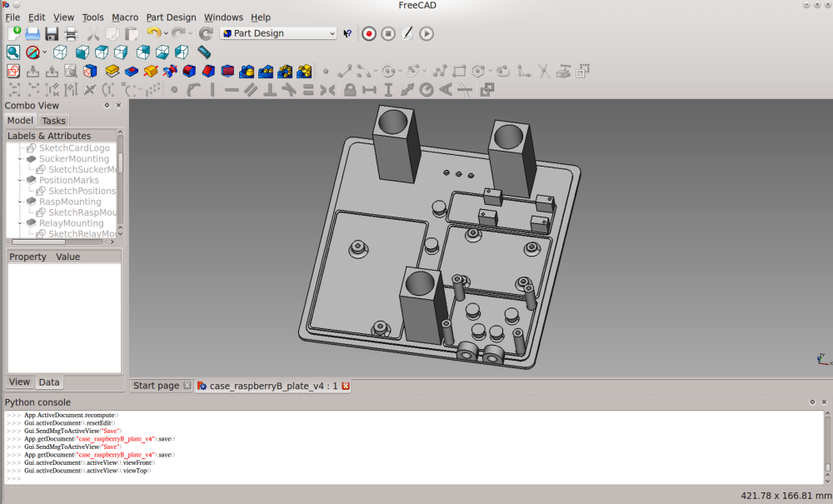833x504 pixels.
Task: Click the Chamfer tool icon
Action: [208, 71]
